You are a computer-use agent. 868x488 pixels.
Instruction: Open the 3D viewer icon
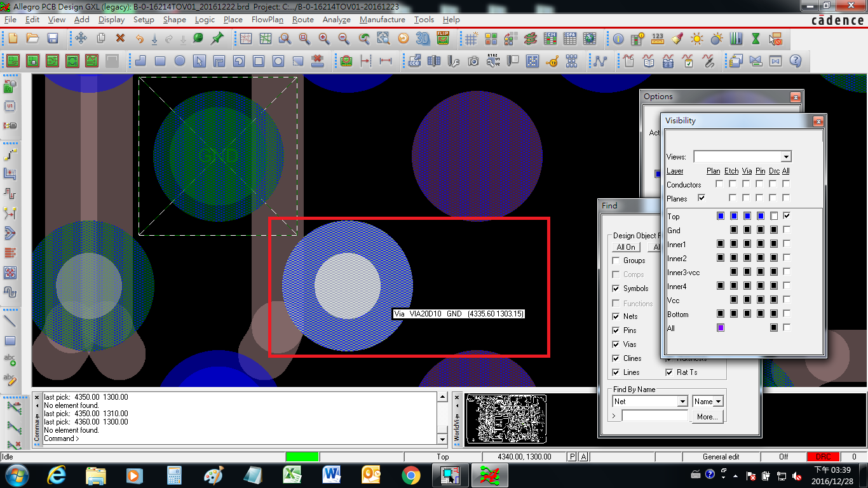(x=423, y=39)
